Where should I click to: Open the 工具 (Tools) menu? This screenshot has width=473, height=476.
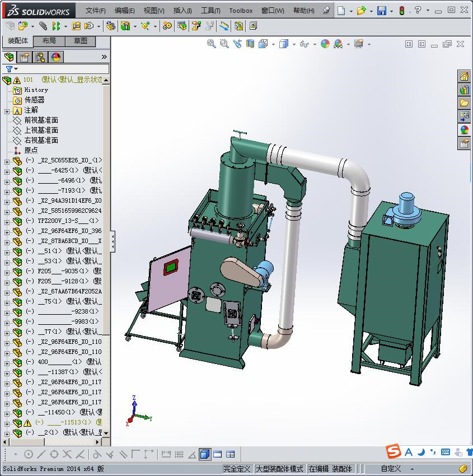[210, 11]
